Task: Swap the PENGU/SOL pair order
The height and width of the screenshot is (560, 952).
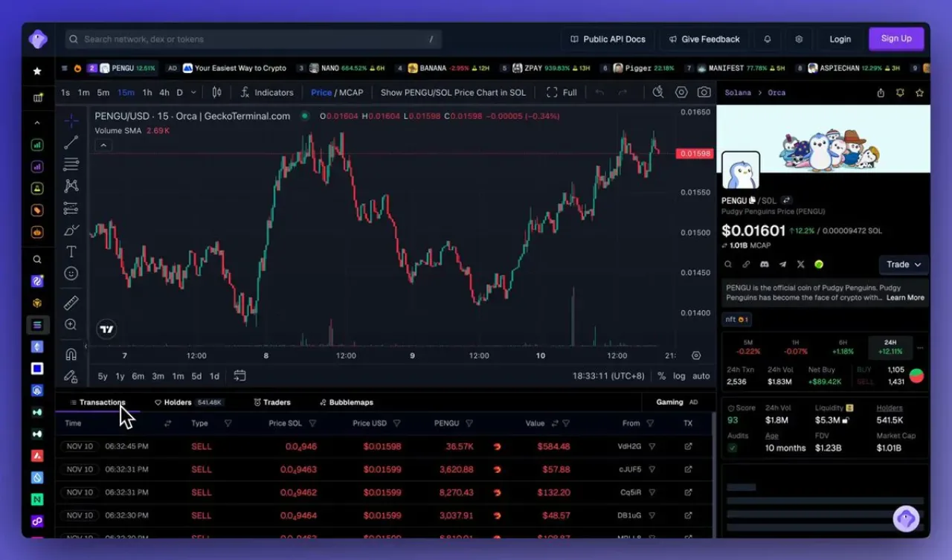Action: (x=786, y=201)
